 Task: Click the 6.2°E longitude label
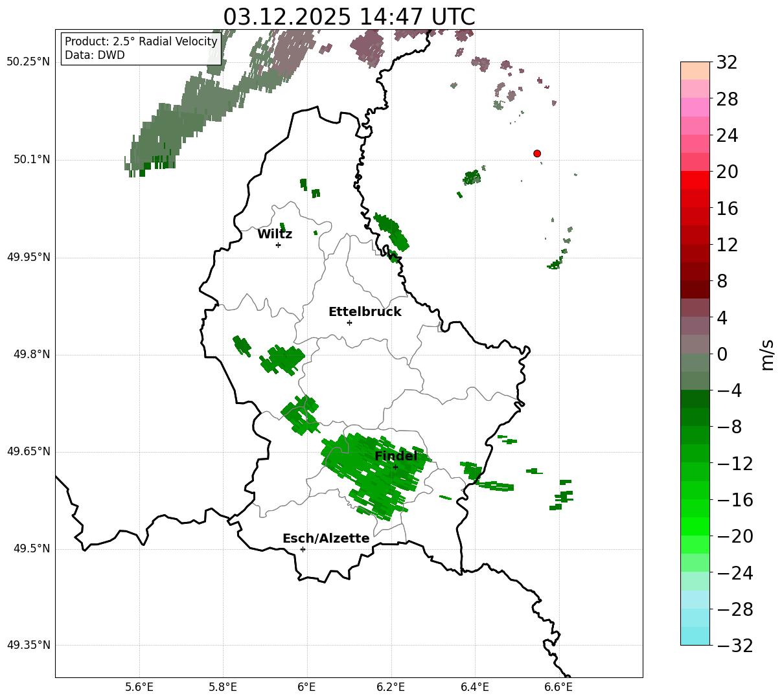(391, 687)
